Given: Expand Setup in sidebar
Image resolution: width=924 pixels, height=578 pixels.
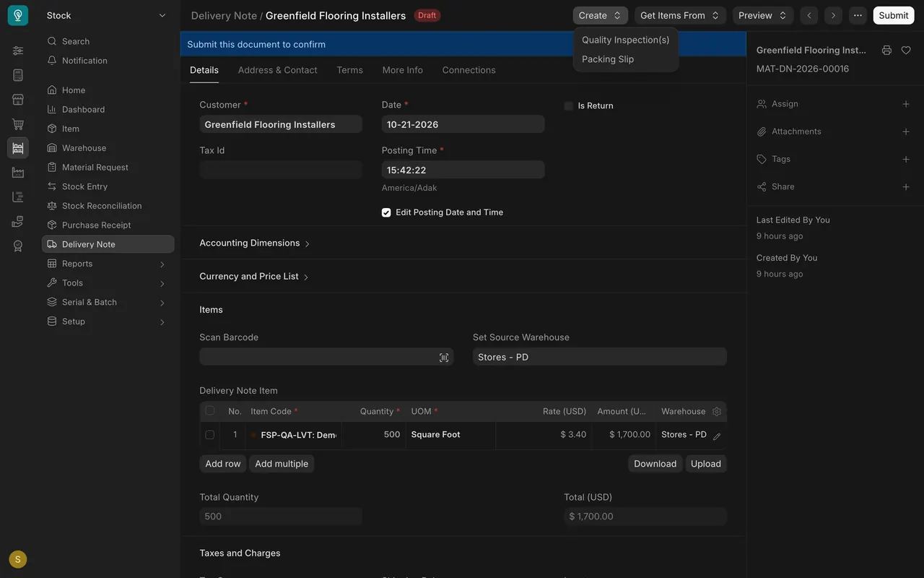Looking at the screenshot, I should pos(108,322).
